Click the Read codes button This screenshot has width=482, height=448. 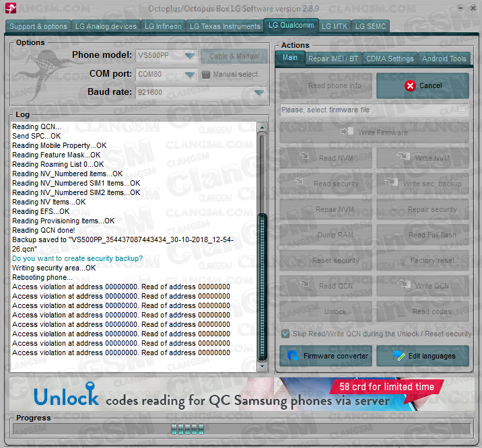[423, 311]
